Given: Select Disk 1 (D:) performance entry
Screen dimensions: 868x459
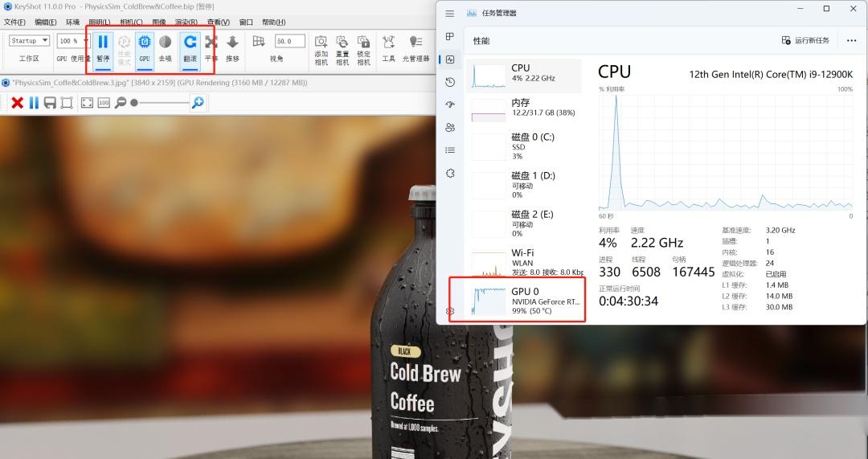Looking at the screenshot, I should [524, 186].
